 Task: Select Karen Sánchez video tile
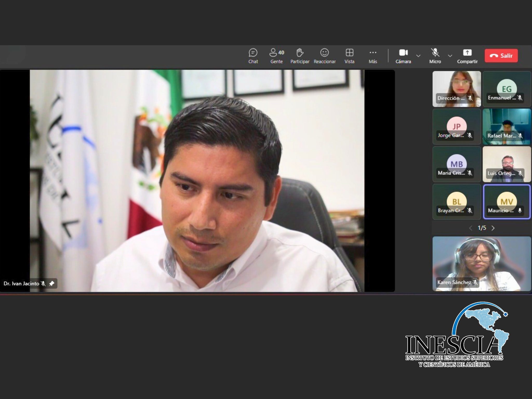482,264
